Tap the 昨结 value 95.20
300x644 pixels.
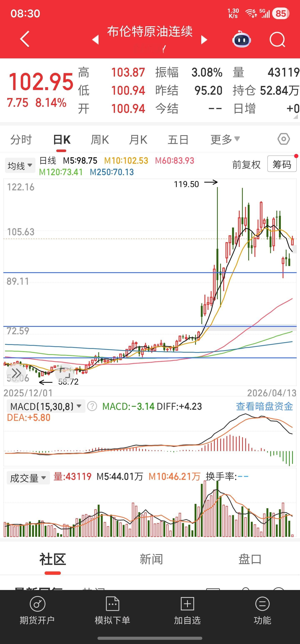(x=209, y=91)
